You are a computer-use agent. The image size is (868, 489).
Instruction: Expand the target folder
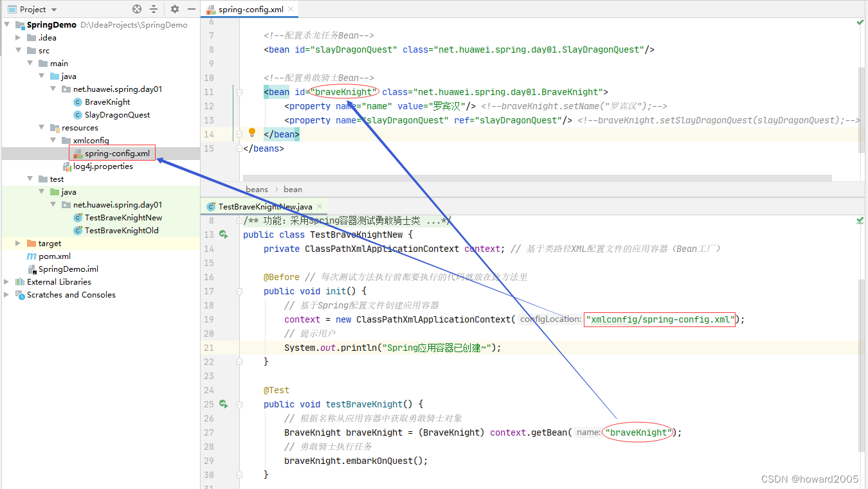pos(19,243)
